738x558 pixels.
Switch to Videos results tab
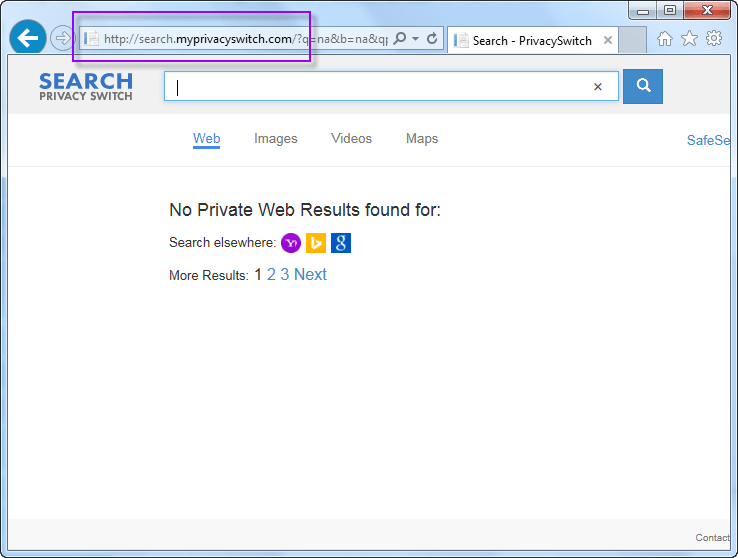coord(351,139)
